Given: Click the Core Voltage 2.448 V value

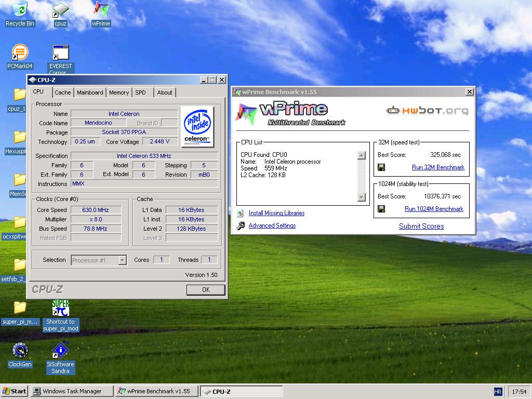Looking at the screenshot, I should click(x=160, y=141).
